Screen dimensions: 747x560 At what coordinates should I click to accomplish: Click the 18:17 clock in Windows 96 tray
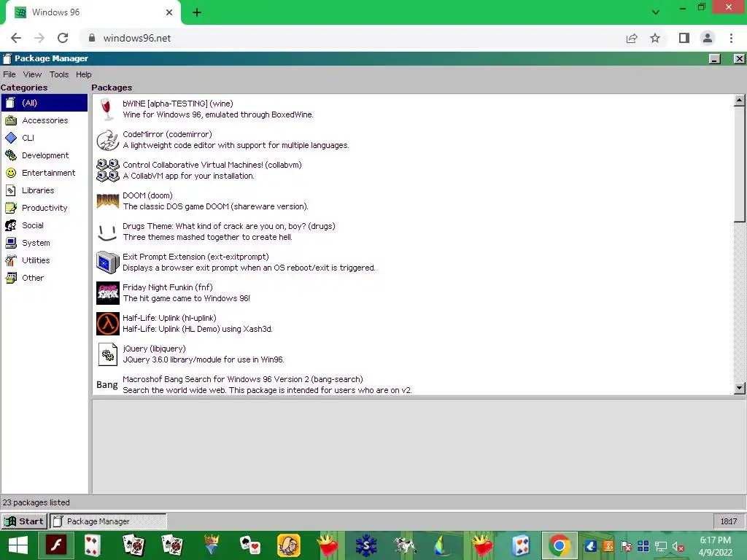[729, 521]
